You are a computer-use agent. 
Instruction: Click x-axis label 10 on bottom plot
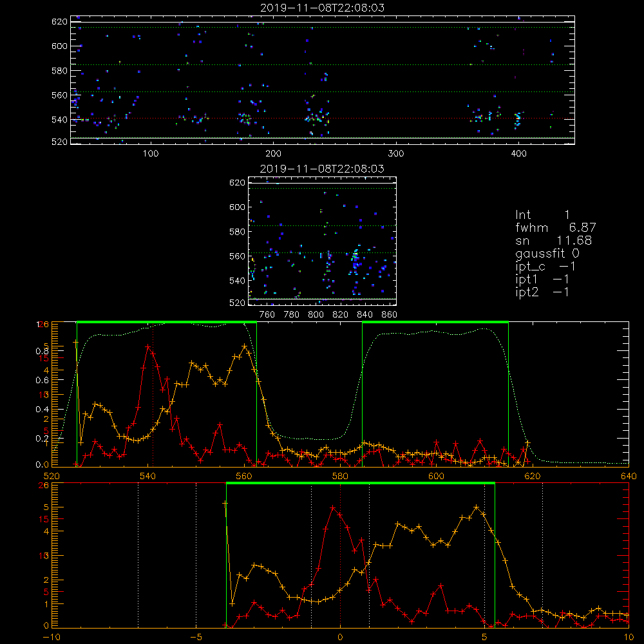629,638
